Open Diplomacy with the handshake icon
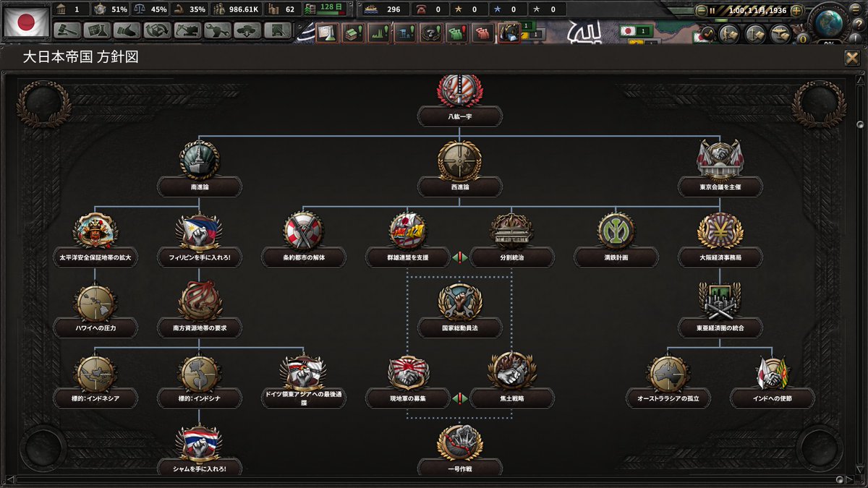Image resolution: width=868 pixels, height=488 pixels. click(x=127, y=30)
